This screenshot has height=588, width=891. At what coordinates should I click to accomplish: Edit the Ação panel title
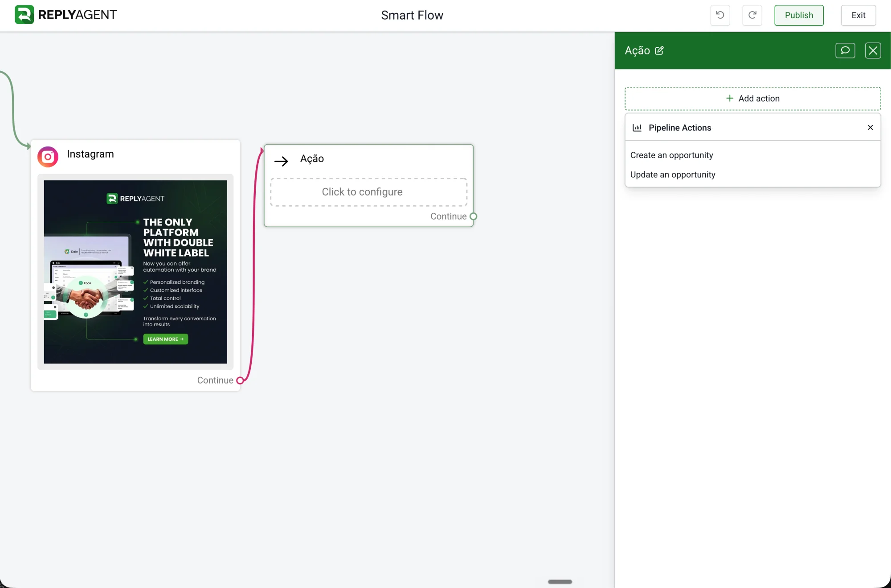tap(659, 50)
